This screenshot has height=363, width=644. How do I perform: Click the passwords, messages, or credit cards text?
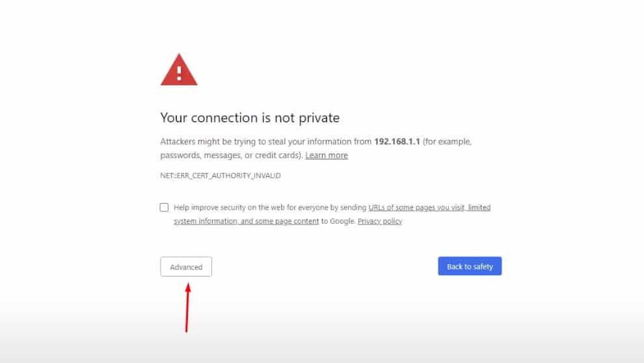pos(231,155)
